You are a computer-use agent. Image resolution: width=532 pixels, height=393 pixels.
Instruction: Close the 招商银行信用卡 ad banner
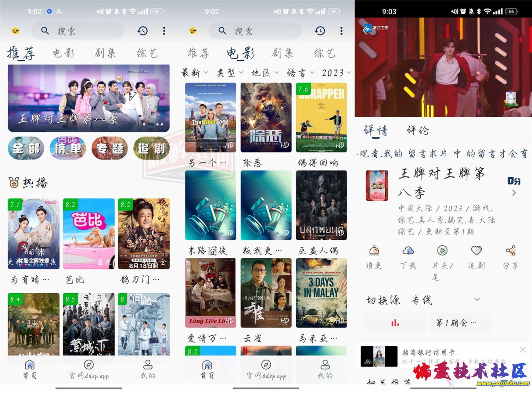[x=522, y=349]
